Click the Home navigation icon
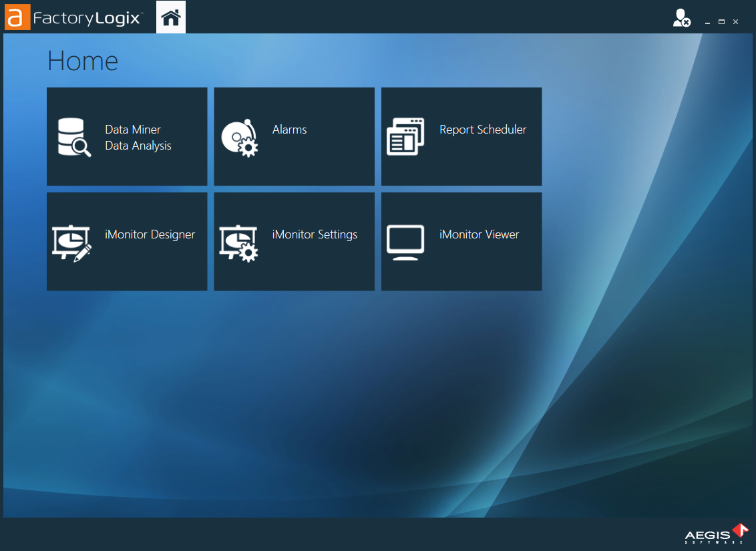Screen dimensions: 756x551 point(170,17)
